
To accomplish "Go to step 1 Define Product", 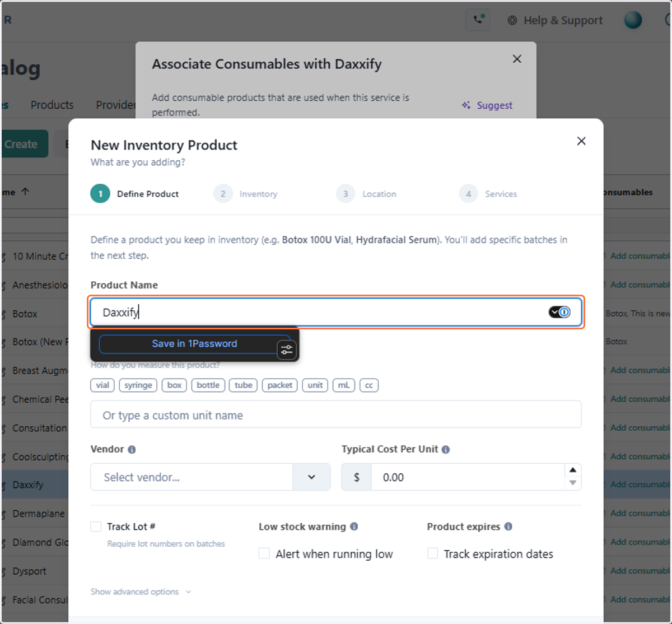I will pyautogui.click(x=134, y=194).
